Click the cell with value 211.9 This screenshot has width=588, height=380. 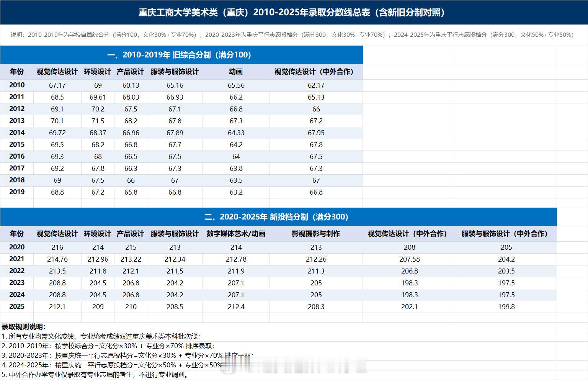[x=236, y=271]
